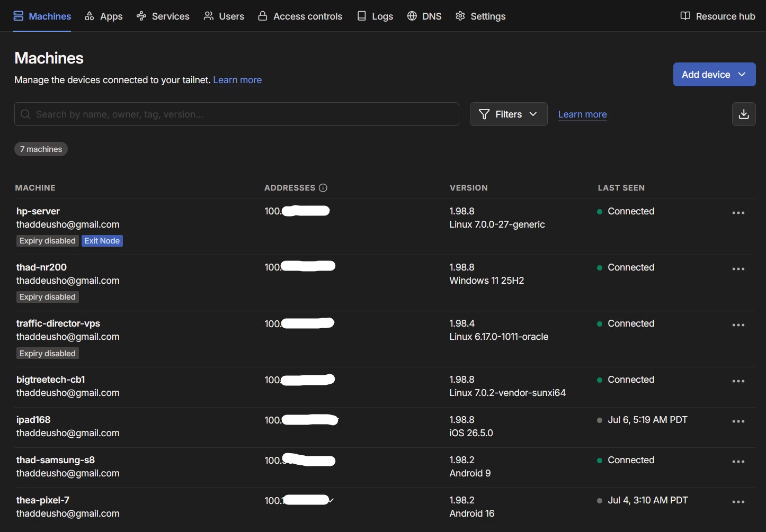Expand the Filters dropdown

[x=509, y=114]
